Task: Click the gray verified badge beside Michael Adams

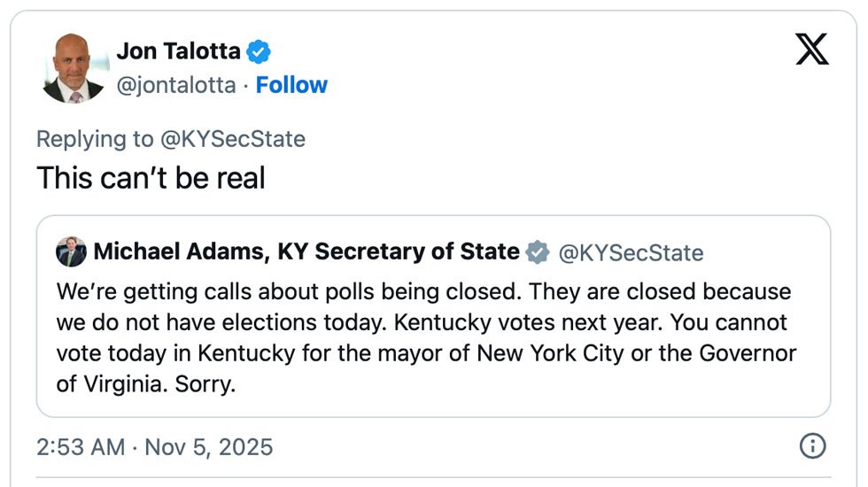Action: [x=538, y=252]
